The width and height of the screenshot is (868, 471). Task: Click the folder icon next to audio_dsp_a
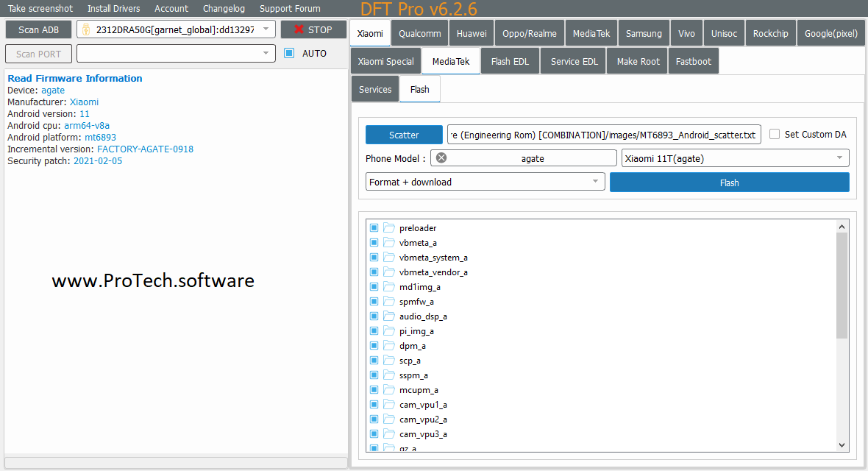point(389,316)
